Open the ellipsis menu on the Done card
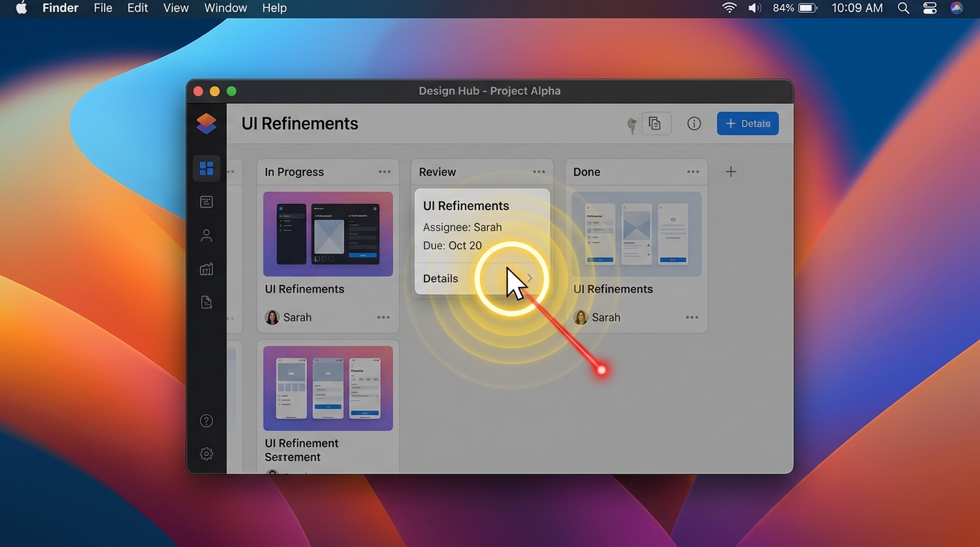Viewport: 980px width, 547px height. pyautogui.click(x=692, y=318)
